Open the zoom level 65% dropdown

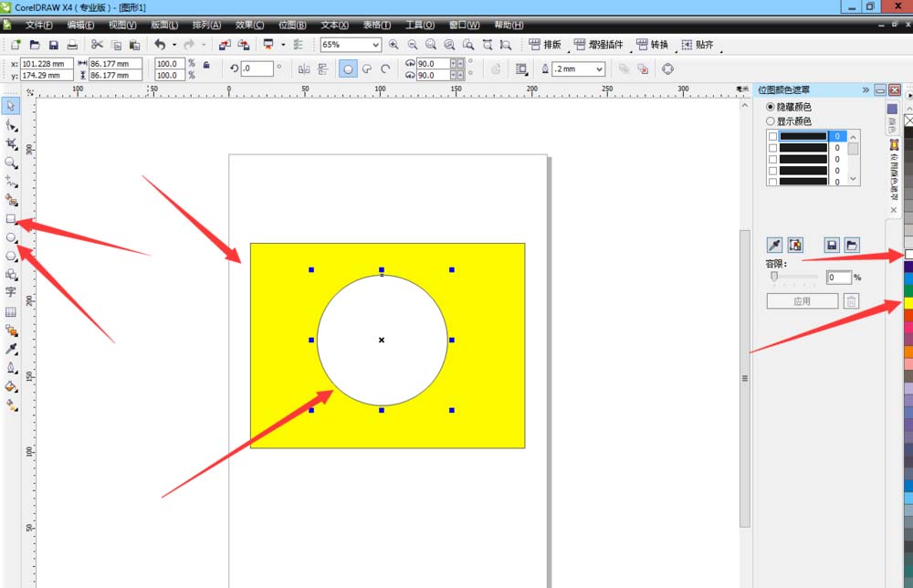(376, 45)
